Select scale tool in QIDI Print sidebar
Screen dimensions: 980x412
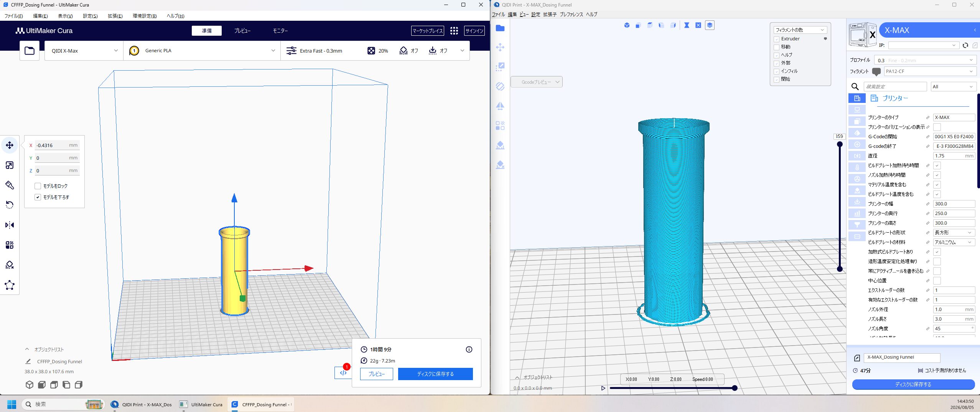[x=500, y=67]
